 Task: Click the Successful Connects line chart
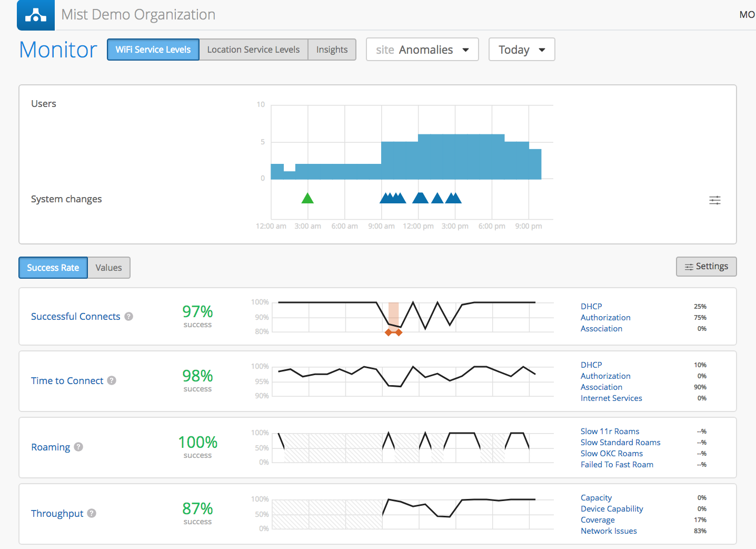point(413,317)
